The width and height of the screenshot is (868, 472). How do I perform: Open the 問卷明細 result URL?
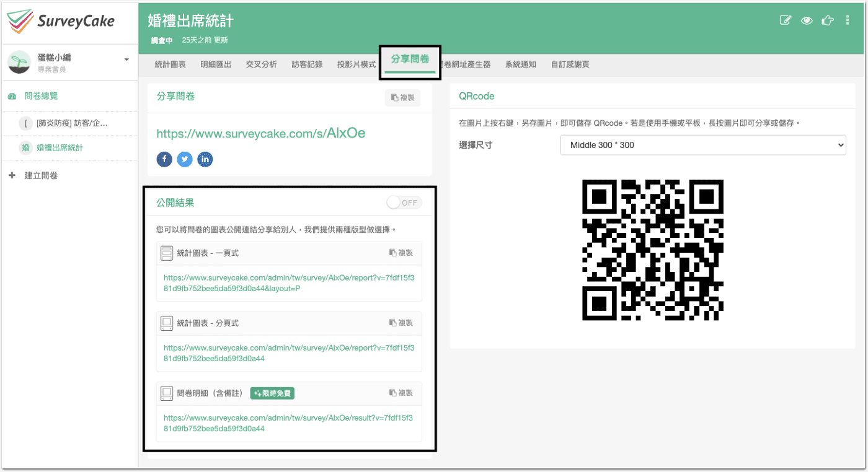[x=289, y=423]
